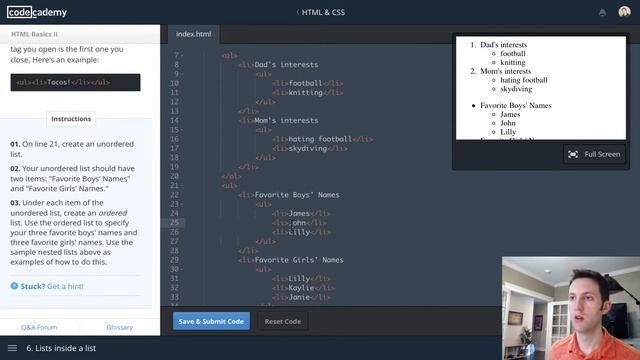
Task: Click instruction step 03 text
Action: pyautogui.click(x=74, y=232)
